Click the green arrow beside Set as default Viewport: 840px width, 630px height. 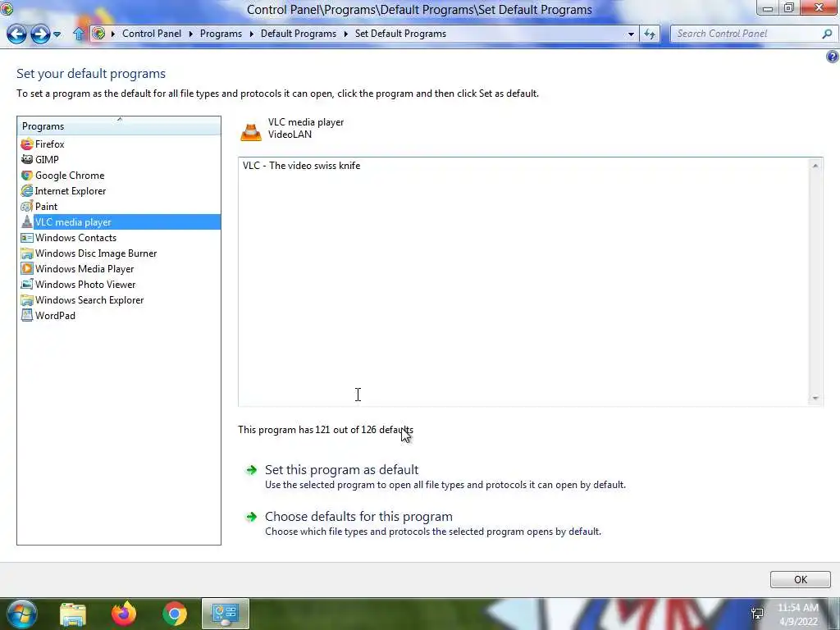tap(251, 470)
